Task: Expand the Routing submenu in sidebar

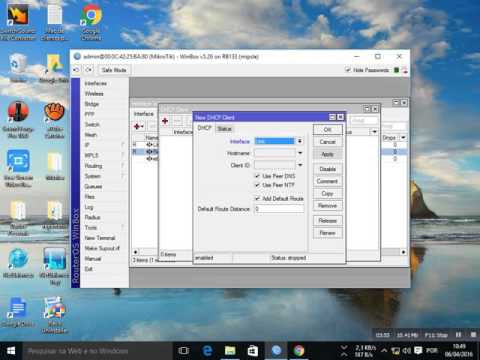Action: point(103,166)
